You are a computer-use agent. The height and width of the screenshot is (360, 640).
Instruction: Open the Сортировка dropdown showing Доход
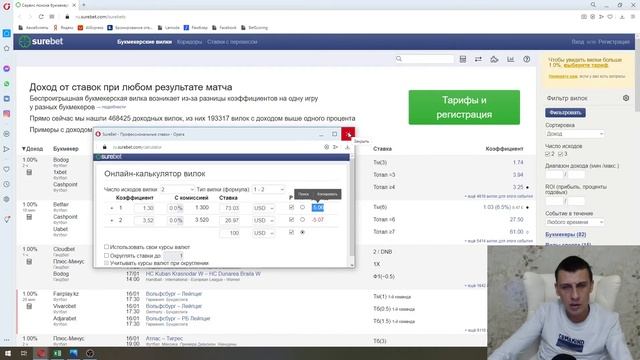point(575,134)
